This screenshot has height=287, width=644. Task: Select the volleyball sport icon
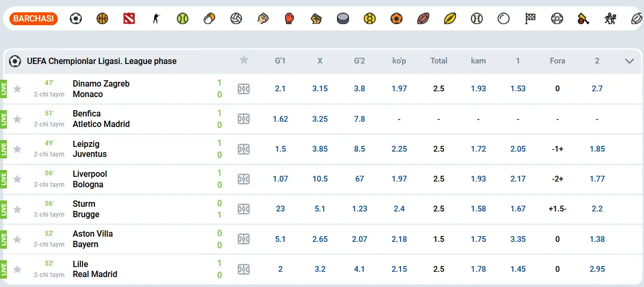[236, 19]
